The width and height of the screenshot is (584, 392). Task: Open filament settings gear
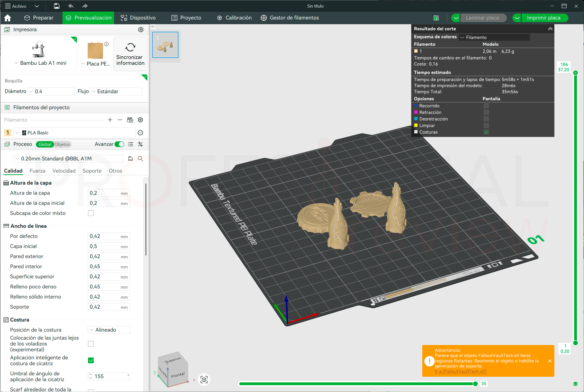pyautogui.click(x=140, y=120)
